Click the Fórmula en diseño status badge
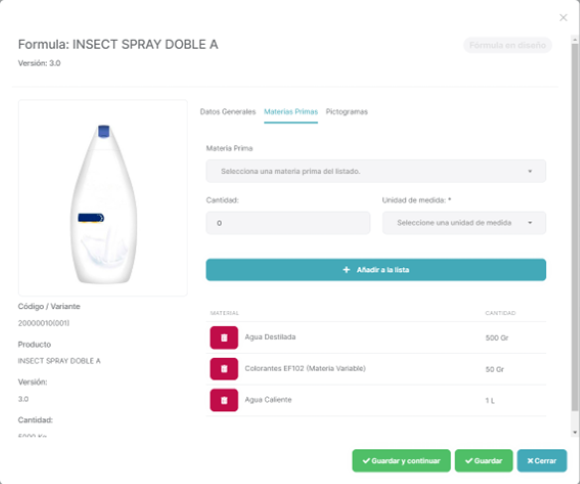The height and width of the screenshot is (484, 580). [508, 45]
